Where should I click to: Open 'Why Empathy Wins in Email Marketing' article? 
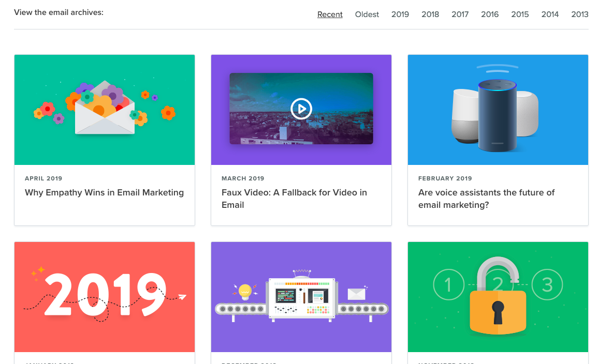tap(104, 193)
